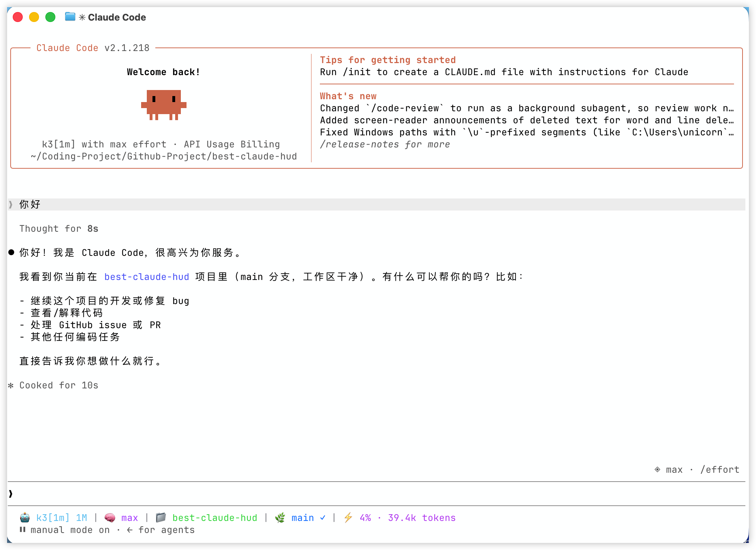Click the Added screen-reader announcements note line
The width and height of the screenshot is (756, 550).
[527, 120]
